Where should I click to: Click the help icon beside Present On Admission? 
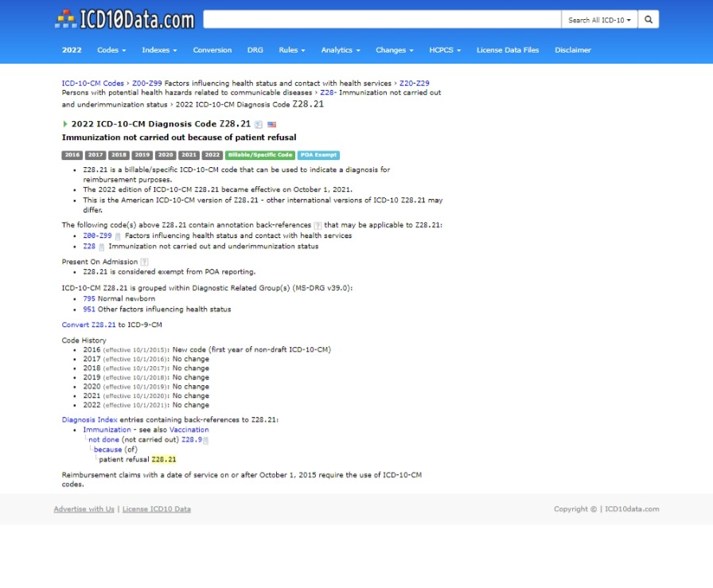144,262
